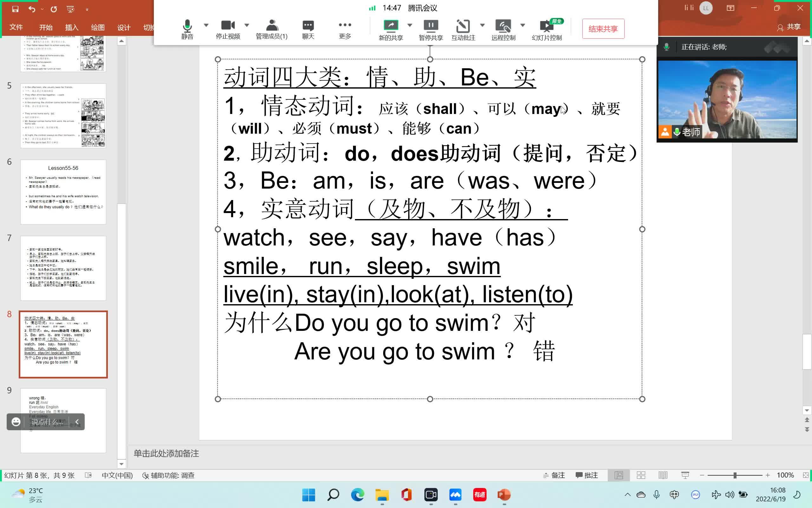812x508 pixels.
Task: Open ribbon display options icon
Action: click(x=730, y=8)
